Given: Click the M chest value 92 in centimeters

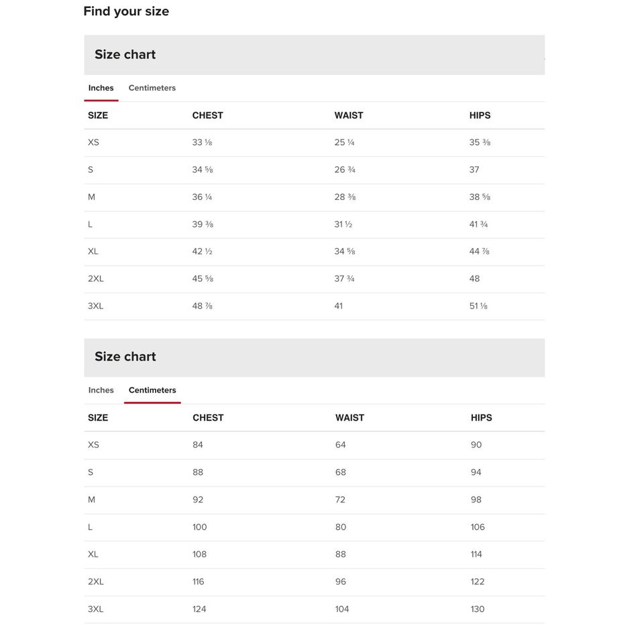Looking at the screenshot, I should coord(198,500).
